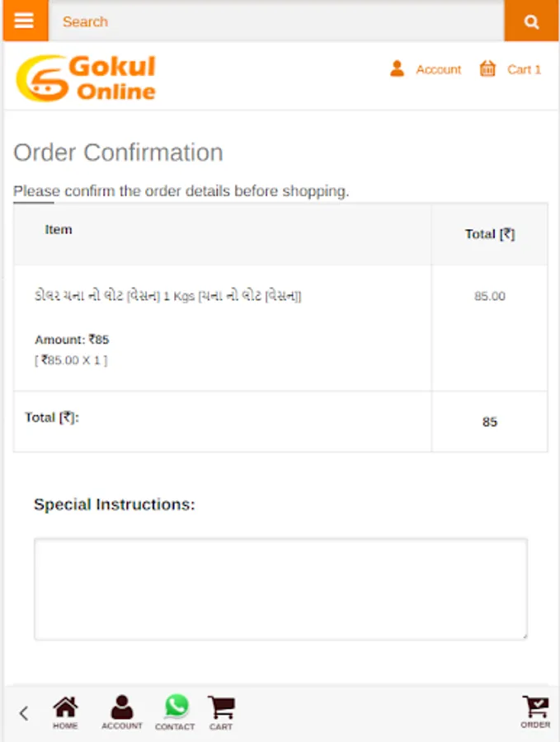Click the Gokul Online logo
This screenshot has height=742, width=560.
(x=87, y=78)
